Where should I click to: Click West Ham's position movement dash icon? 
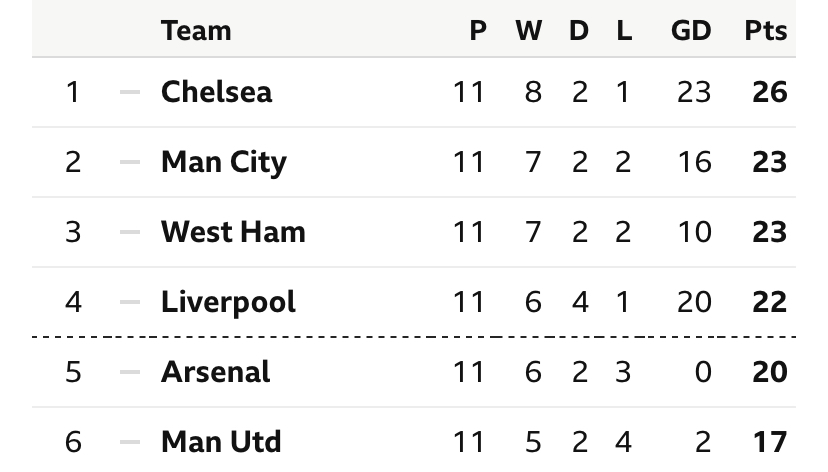[x=130, y=232]
